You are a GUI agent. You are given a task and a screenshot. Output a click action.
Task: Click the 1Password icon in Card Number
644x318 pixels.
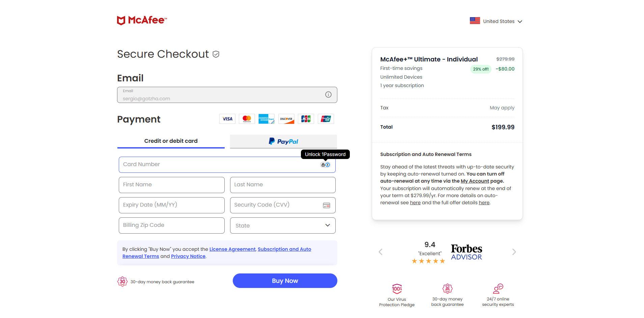point(326,165)
